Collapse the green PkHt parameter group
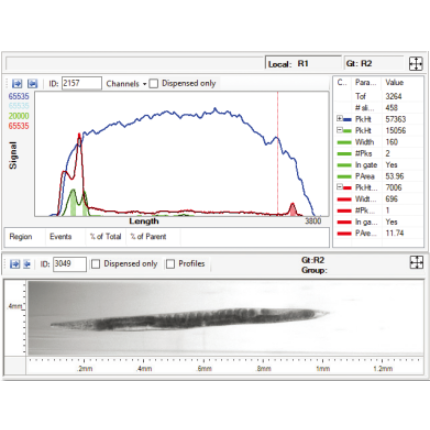 pyautogui.click(x=339, y=130)
